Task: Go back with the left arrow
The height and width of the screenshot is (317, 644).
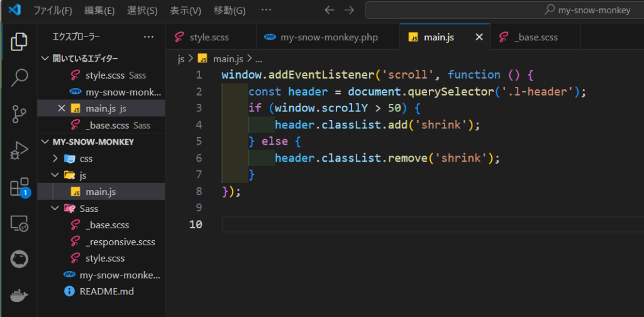Action: pos(330,10)
